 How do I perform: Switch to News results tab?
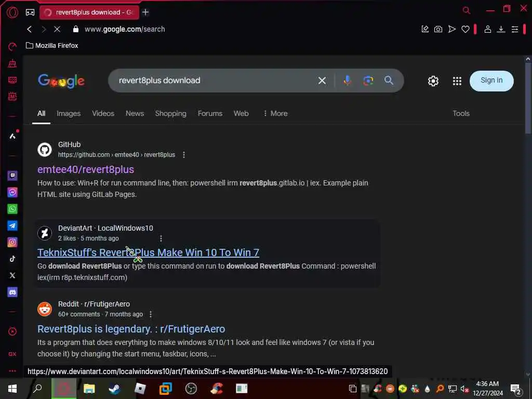coord(135,114)
